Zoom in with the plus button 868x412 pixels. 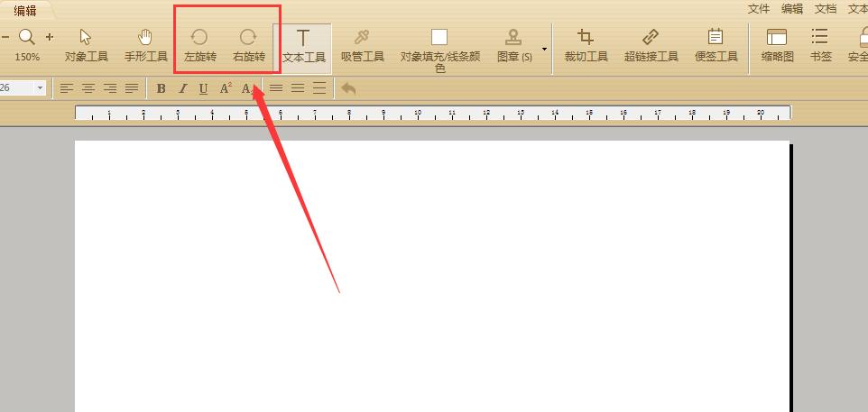tap(50, 37)
